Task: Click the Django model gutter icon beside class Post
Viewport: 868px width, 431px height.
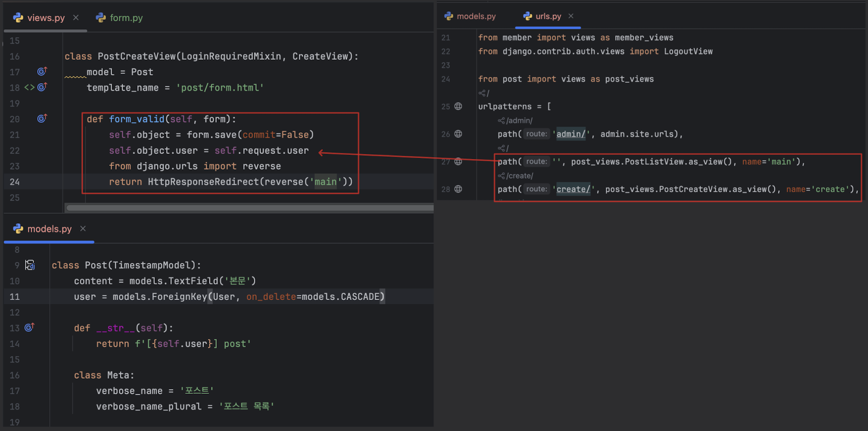Action: 30,265
